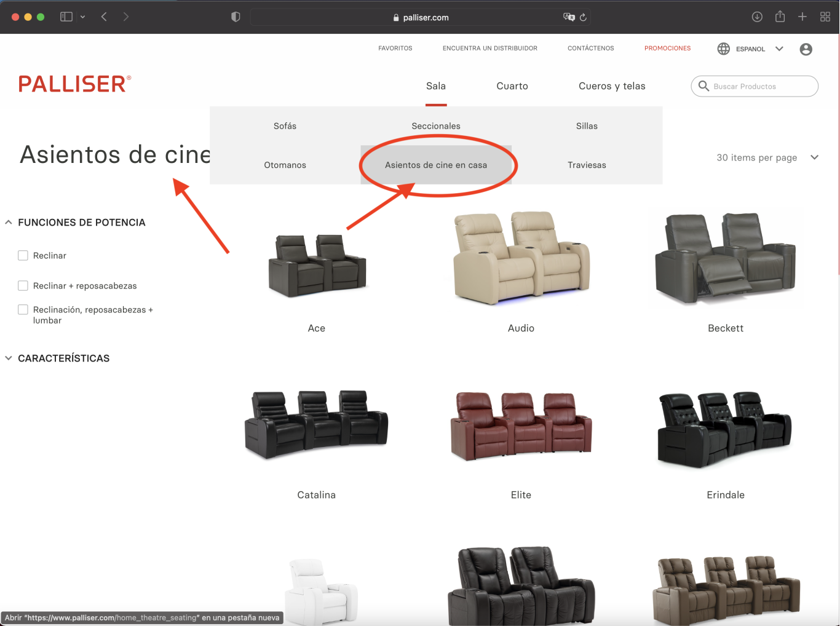Open the user account profile icon
The height and width of the screenshot is (626, 840).
806,49
